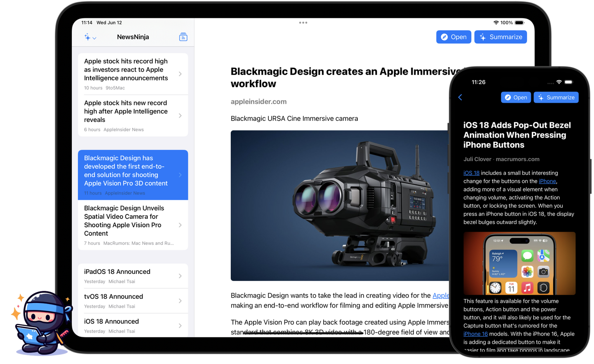Tap the Summarize button on the iPhone
Viewport: 594px width, 364px height.
556,98
